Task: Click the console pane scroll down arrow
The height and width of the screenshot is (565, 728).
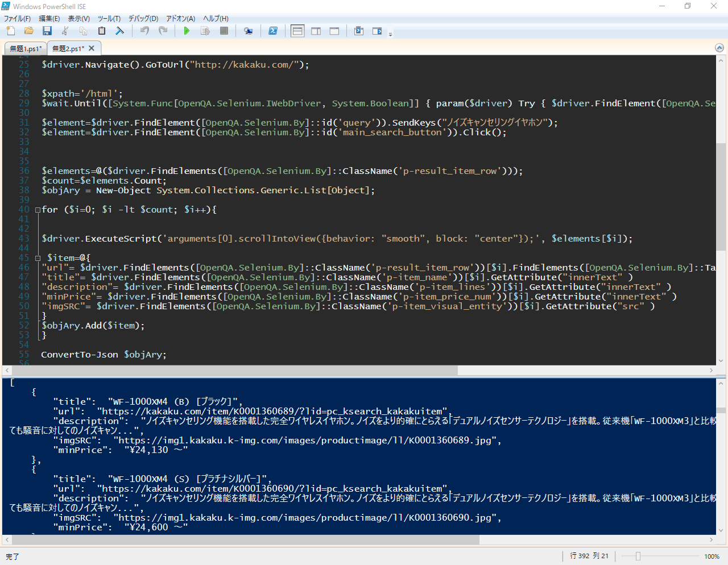Action: [x=721, y=530]
